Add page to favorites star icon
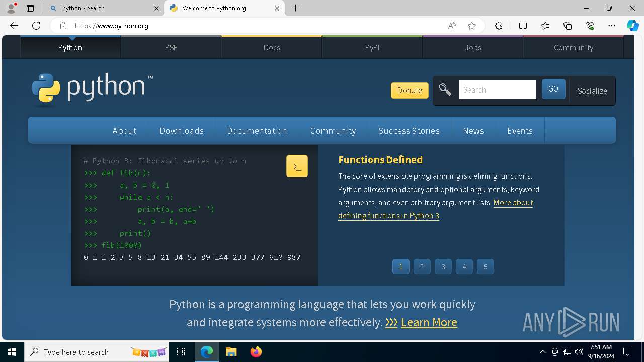The image size is (644, 362). click(x=472, y=26)
